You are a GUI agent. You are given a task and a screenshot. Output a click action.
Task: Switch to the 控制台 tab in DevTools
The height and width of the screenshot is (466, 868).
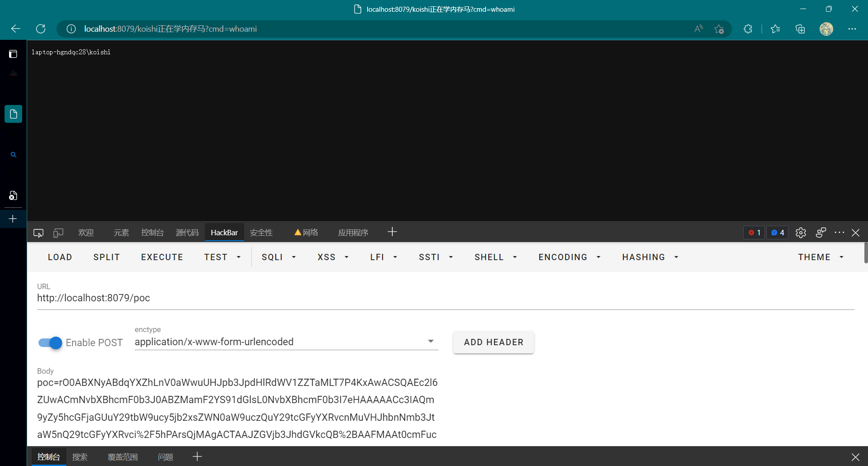pos(152,233)
